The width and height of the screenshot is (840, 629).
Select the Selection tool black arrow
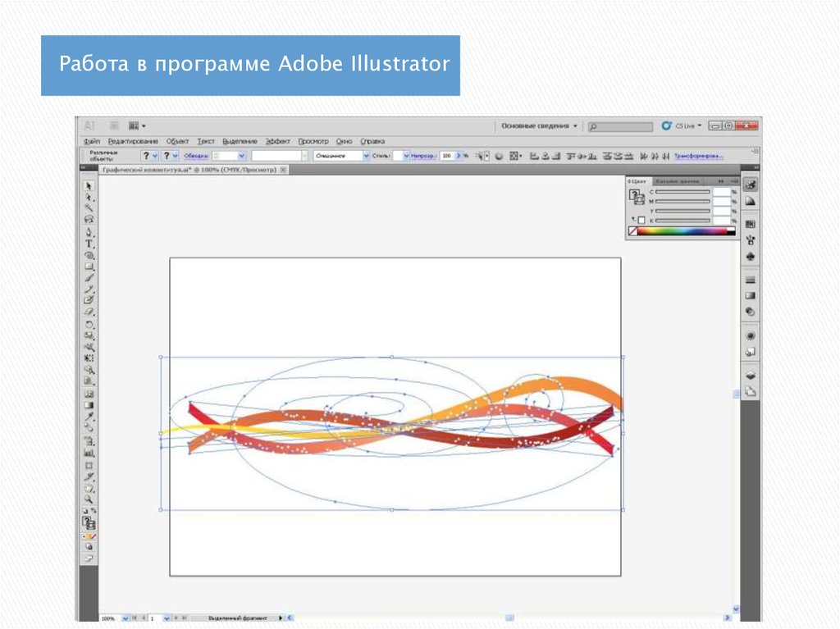[89, 186]
